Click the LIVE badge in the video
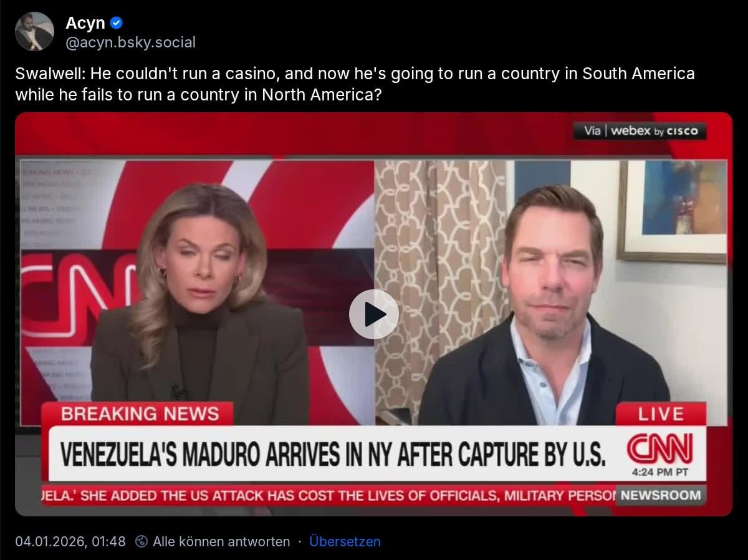Viewport: 748px width, 560px height. [x=661, y=414]
